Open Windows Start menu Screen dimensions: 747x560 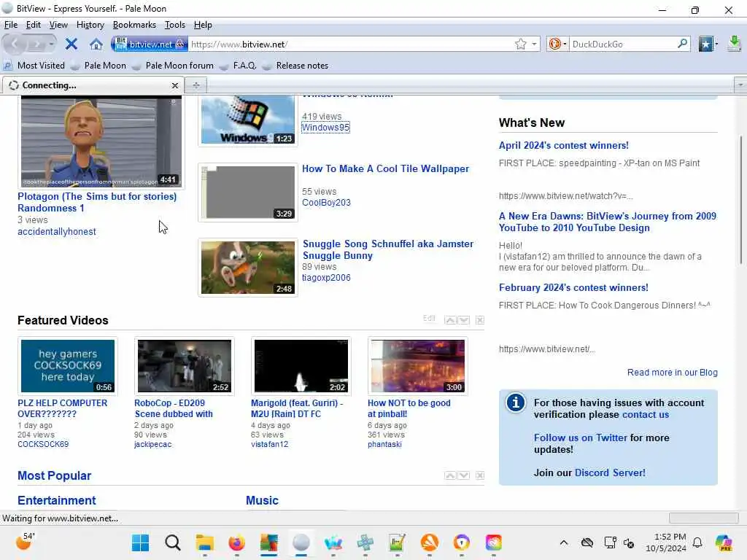[141, 542]
